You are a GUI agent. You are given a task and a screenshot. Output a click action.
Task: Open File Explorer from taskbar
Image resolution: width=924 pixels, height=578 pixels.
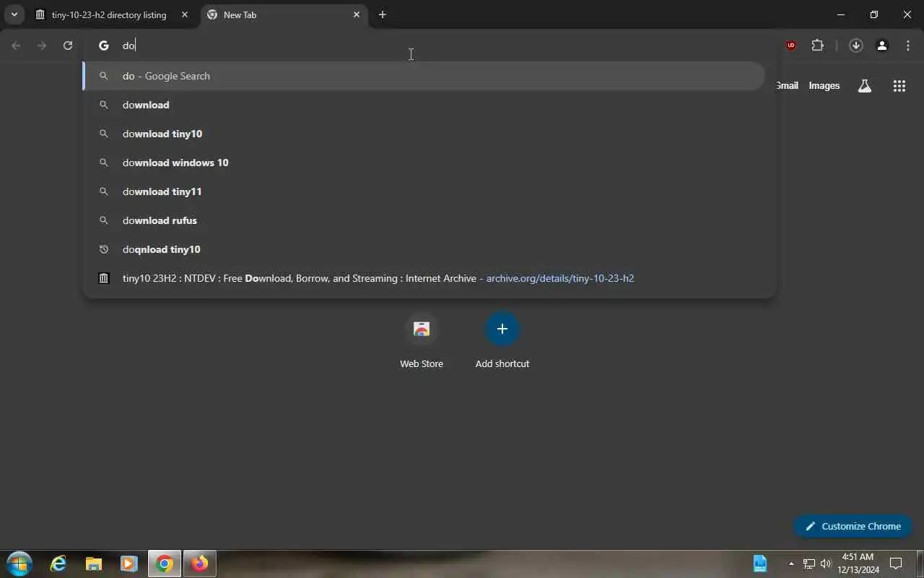click(94, 564)
